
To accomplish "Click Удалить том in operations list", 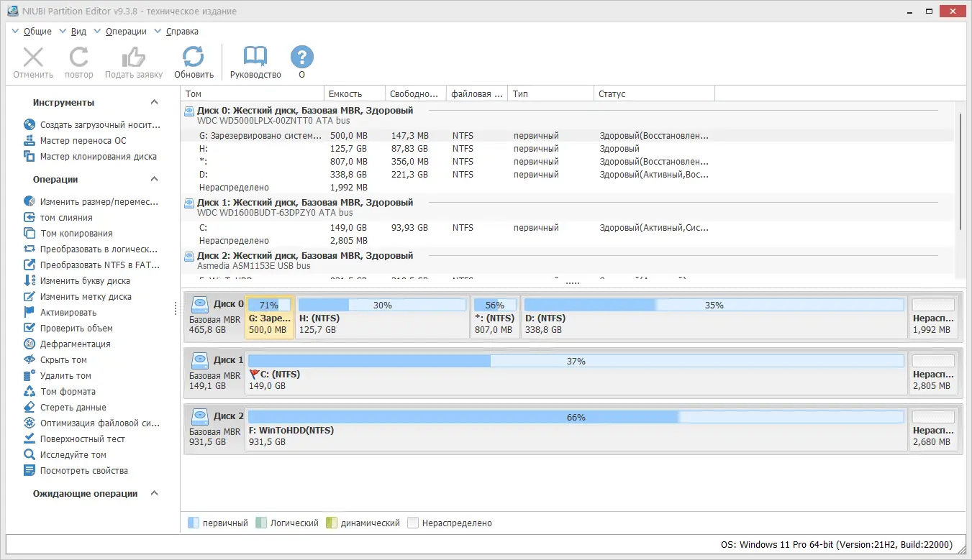I will click(x=58, y=376).
